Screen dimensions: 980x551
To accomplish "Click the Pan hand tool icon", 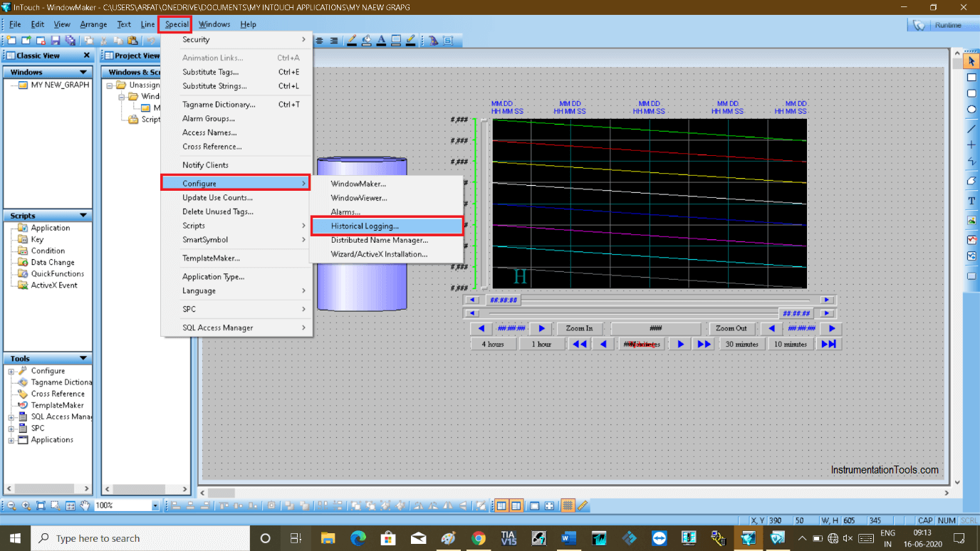I will [x=85, y=505].
